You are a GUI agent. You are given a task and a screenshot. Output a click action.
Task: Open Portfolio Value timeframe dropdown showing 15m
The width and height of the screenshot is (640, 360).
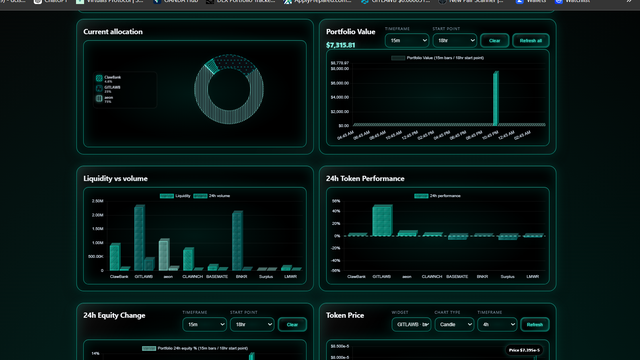coord(407,40)
